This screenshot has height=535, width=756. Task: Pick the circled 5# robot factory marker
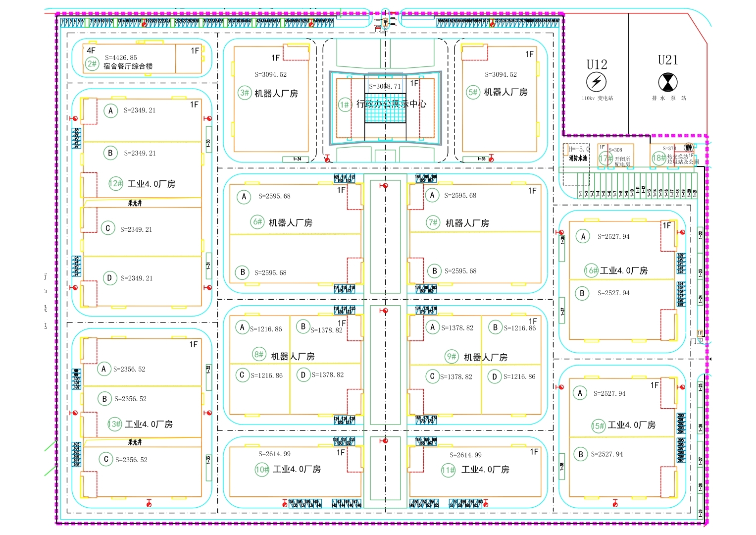(x=473, y=92)
